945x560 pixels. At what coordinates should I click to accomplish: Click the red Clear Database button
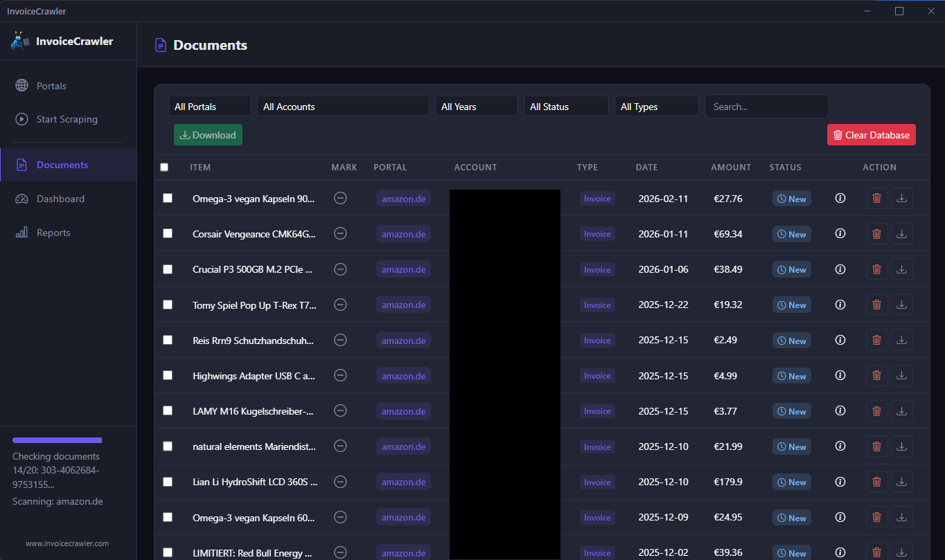click(872, 135)
